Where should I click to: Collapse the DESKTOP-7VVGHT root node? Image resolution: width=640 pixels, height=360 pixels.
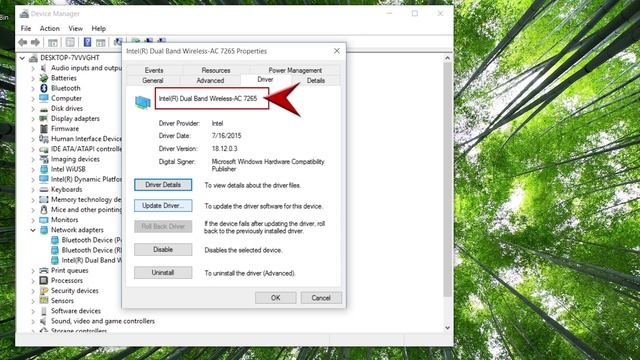coord(22,58)
